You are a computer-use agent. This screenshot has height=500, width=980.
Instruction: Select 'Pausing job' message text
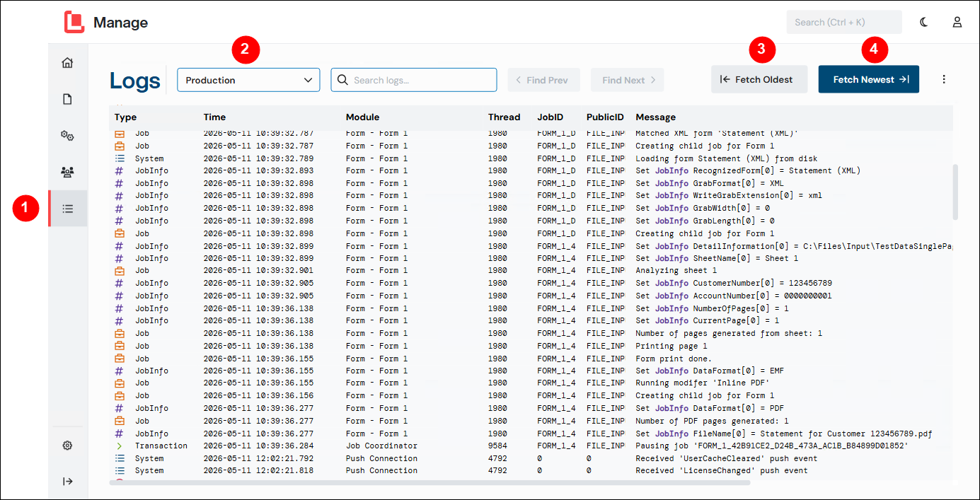coord(771,446)
